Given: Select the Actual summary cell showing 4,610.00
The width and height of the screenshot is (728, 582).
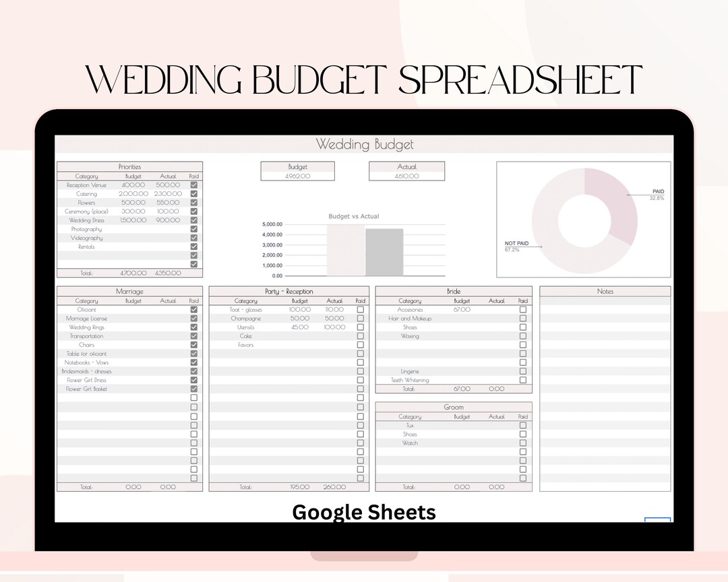Looking at the screenshot, I should pos(406,175).
